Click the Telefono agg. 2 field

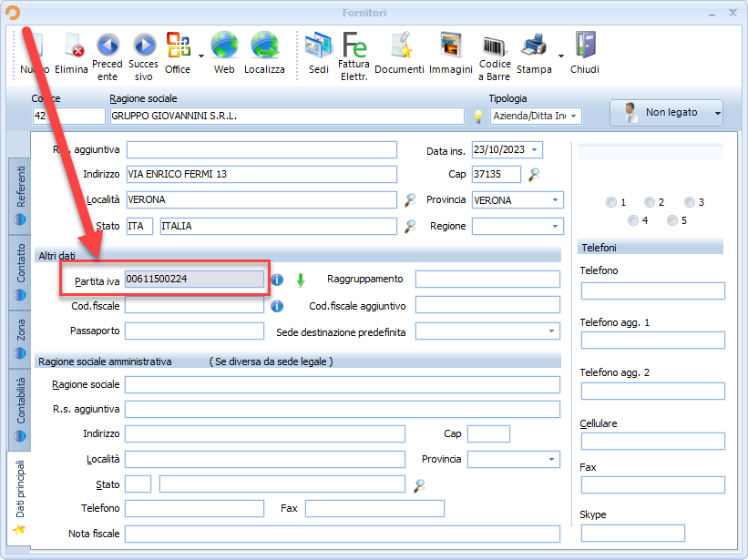click(653, 392)
